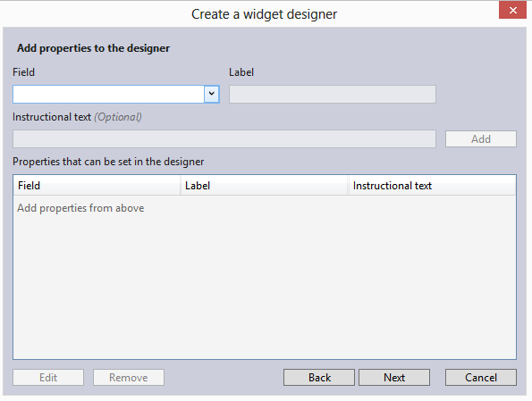Click the Instructional text column header
Screen dimensions: 532x401
432,186
